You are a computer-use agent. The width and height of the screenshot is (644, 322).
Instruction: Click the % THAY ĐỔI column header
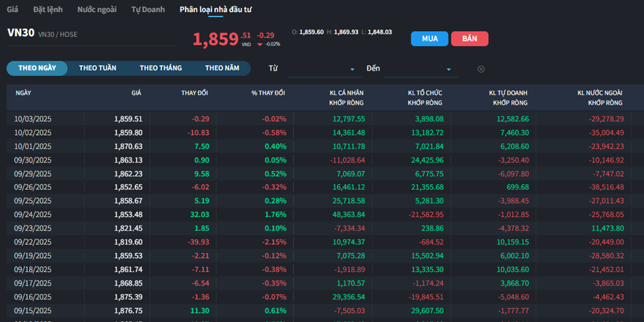tap(268, 93)
